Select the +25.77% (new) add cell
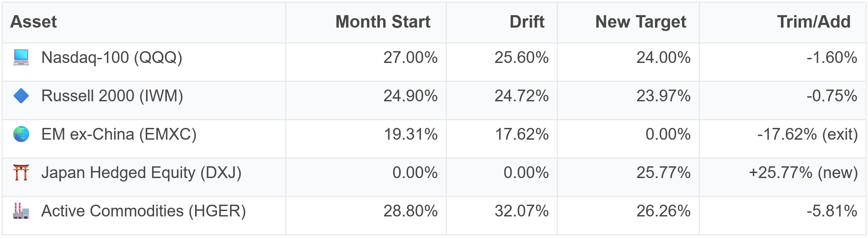The image size is (868, 239). (803, 173)
